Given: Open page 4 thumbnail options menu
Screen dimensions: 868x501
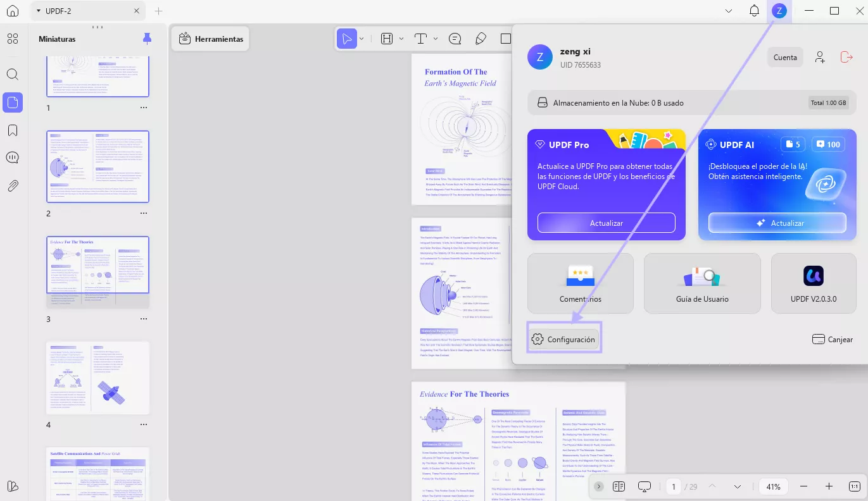Looking at the screenshot, I should click(x=144, y=425).
